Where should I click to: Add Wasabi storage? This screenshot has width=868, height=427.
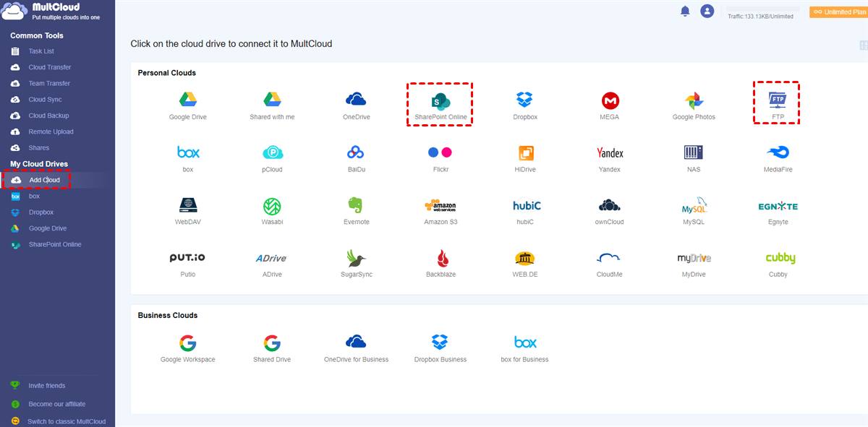coord(272,211)
